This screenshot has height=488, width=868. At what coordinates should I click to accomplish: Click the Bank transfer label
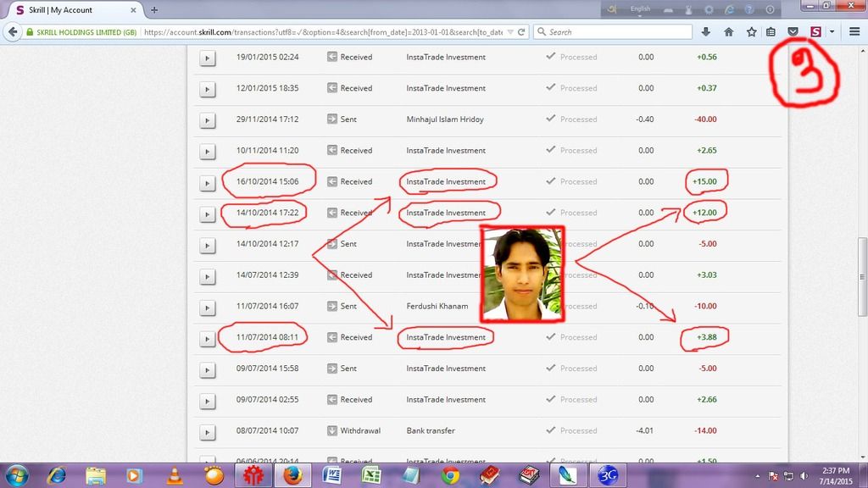(431, 430)
